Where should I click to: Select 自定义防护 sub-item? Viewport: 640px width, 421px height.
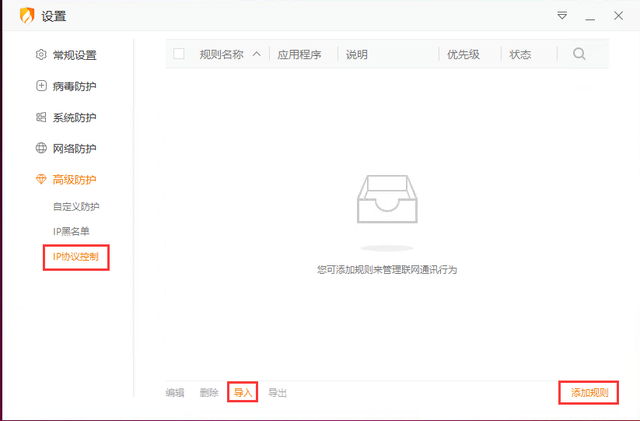point(76,207)
